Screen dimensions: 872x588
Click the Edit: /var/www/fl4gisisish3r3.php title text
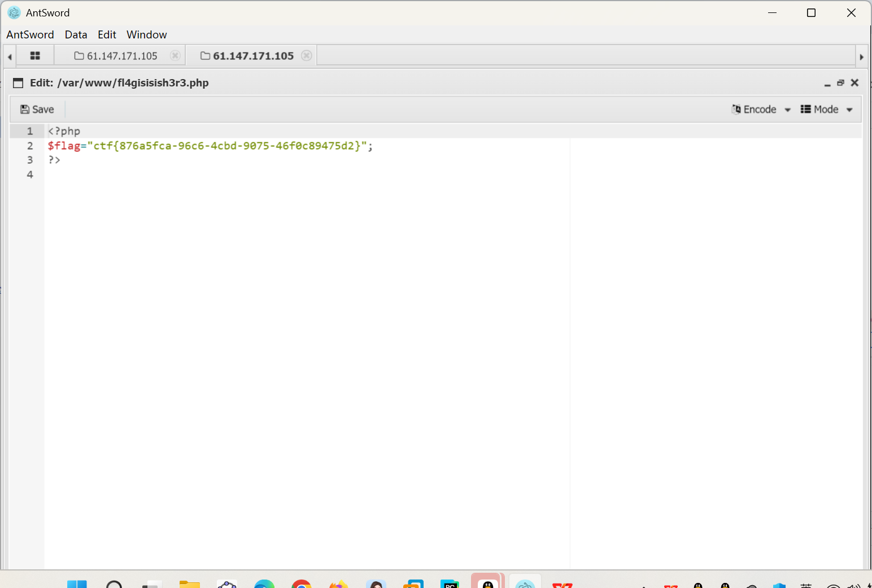tap(119, 83)
